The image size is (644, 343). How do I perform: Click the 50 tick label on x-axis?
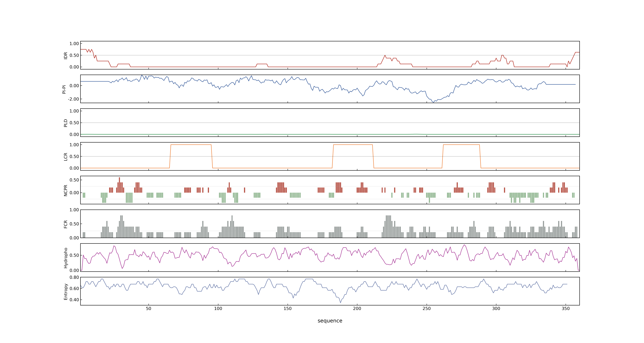(x=148, y=308)
